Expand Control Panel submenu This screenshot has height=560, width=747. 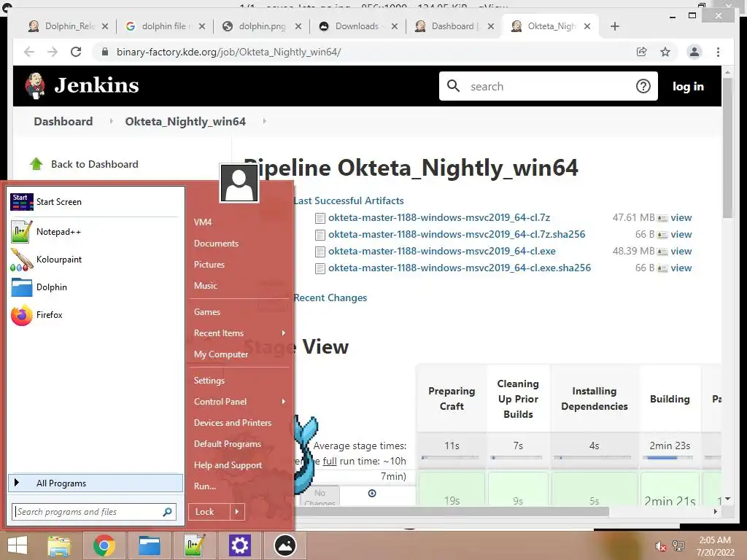[x=284, y=402]
